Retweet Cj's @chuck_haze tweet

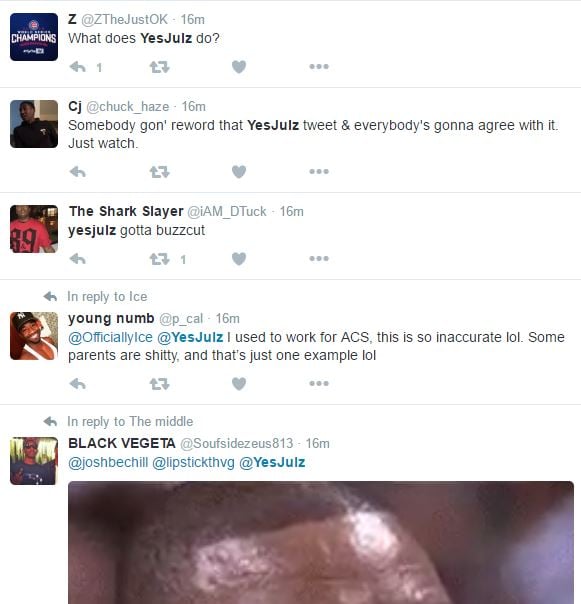click(160, 172)
